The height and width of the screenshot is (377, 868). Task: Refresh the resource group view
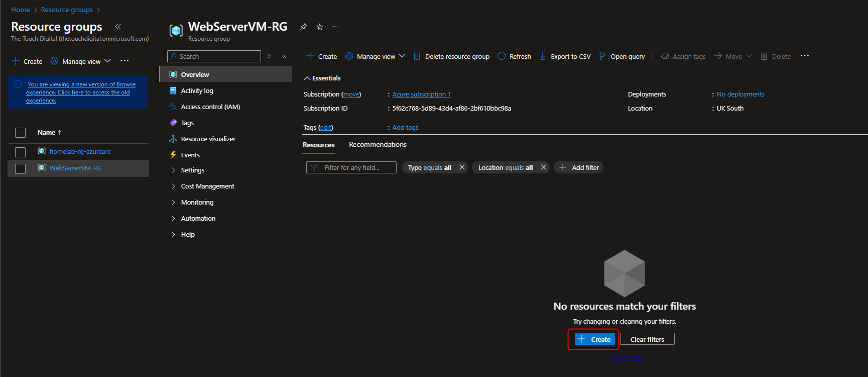[x=514, y=56]
